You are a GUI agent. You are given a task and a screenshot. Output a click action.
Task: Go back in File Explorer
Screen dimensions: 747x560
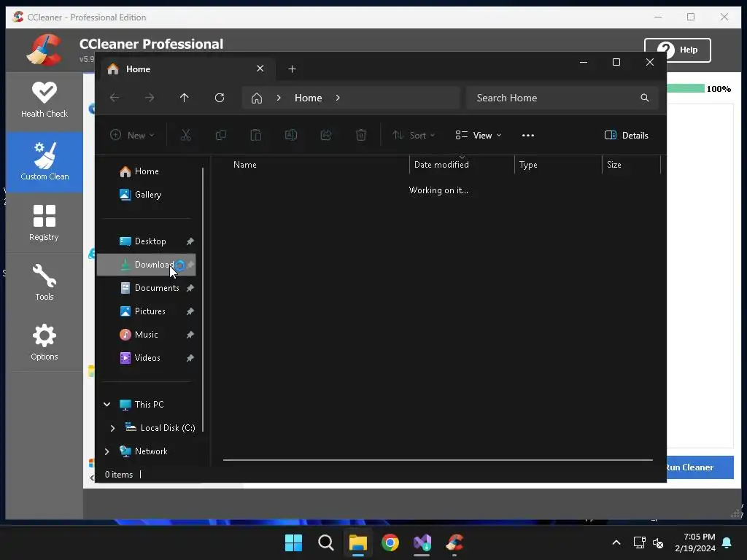115,98
